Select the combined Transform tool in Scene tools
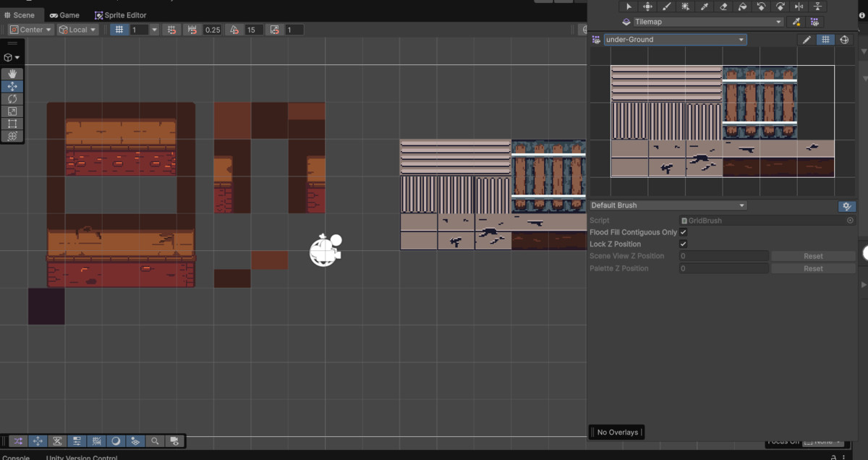The height and width of the screenshot is (460, 868). click(x=12, y=136)
